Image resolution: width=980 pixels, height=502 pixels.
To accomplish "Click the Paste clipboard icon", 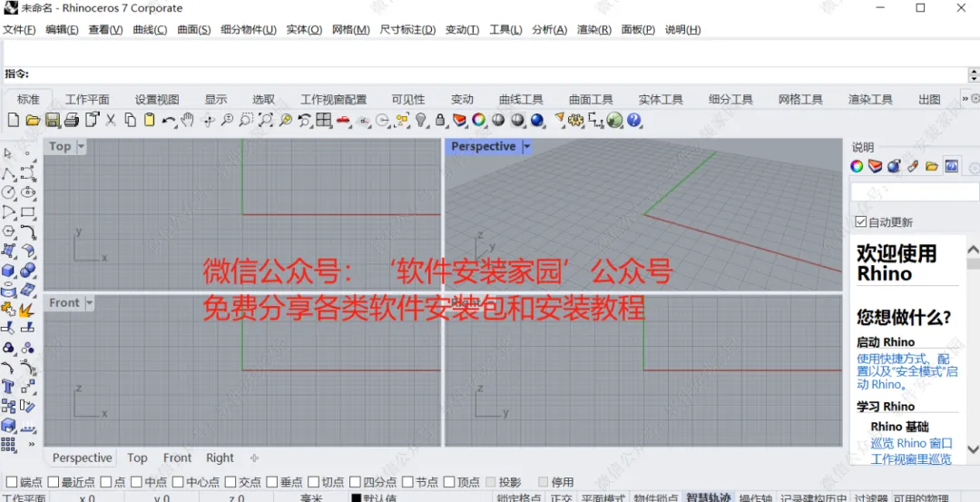I will [149, 120].
